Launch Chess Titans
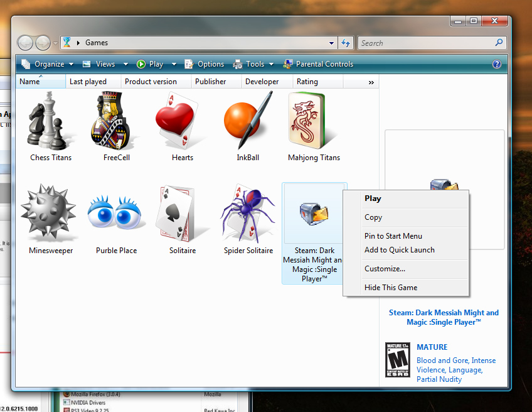 pos(50,122)
